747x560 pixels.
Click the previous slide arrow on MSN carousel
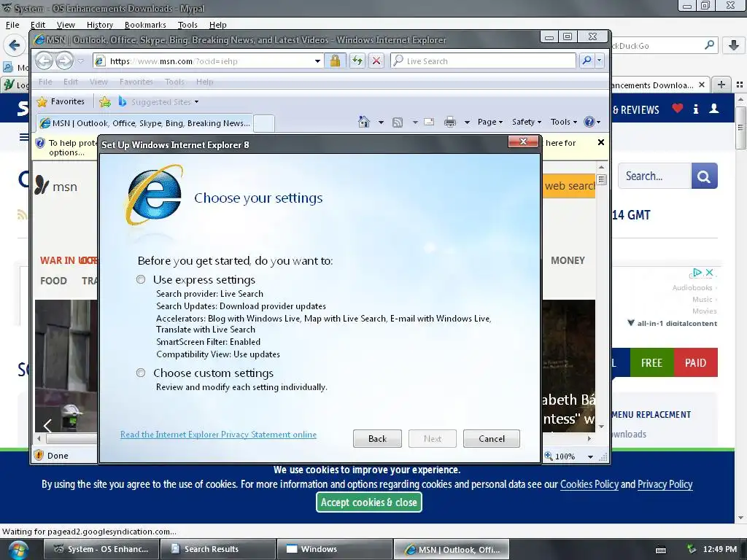coord(47,425)
